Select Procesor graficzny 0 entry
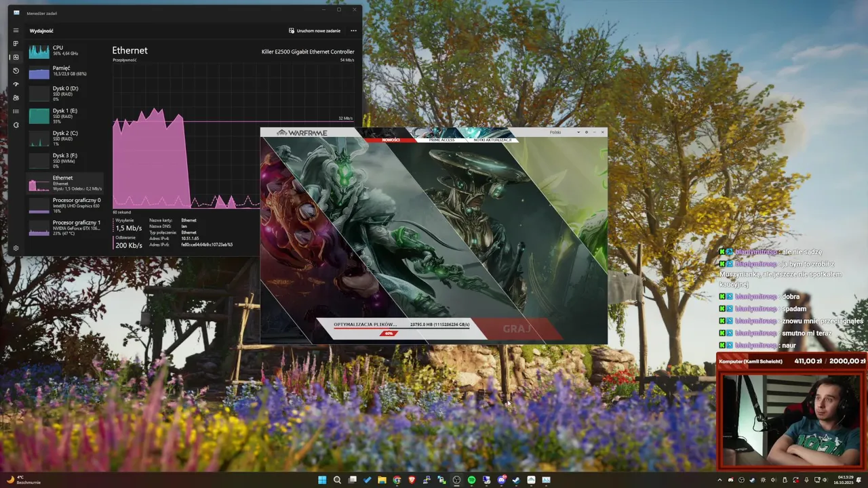Image resolution: width=868 pixels, height=488 pixels. click(65, 205)
